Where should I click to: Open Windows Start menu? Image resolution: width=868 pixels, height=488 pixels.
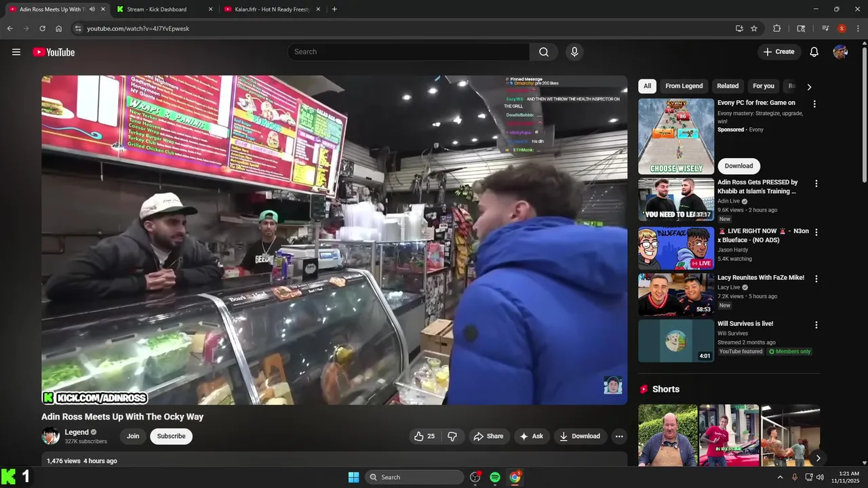coord(353,477)
